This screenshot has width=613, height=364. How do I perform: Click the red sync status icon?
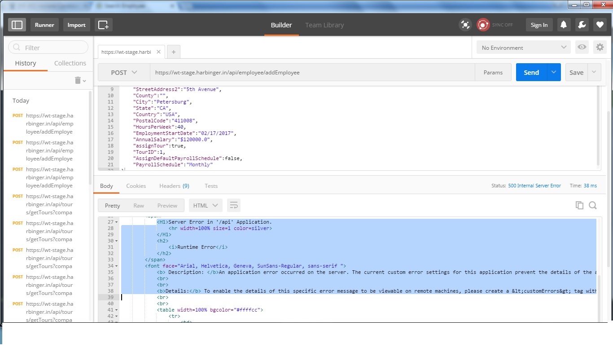(483, 25)
